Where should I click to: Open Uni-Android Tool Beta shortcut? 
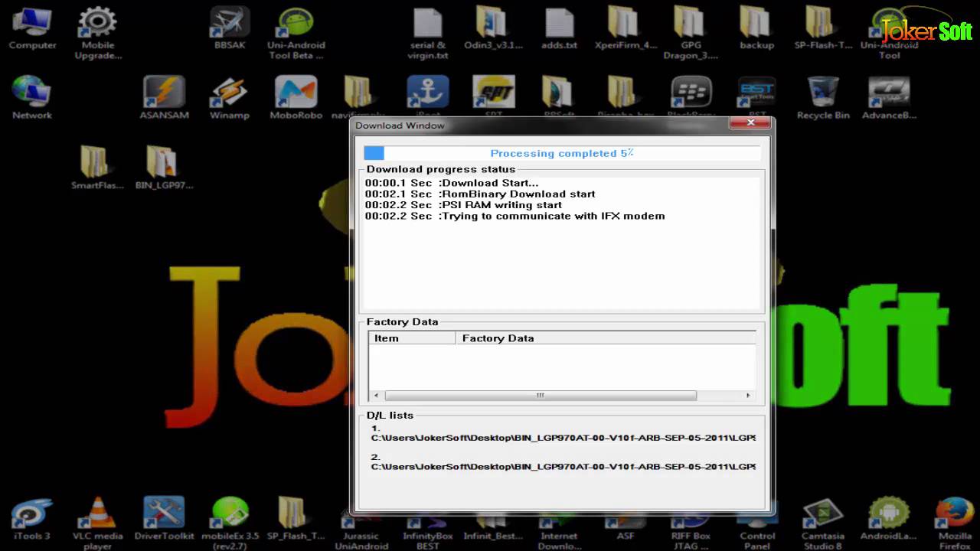[296, 34]
